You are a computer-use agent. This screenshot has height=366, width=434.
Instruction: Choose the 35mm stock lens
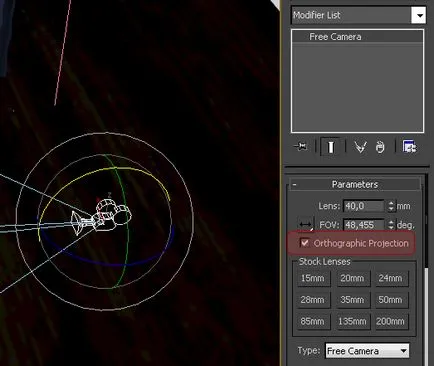click(352, 300)
